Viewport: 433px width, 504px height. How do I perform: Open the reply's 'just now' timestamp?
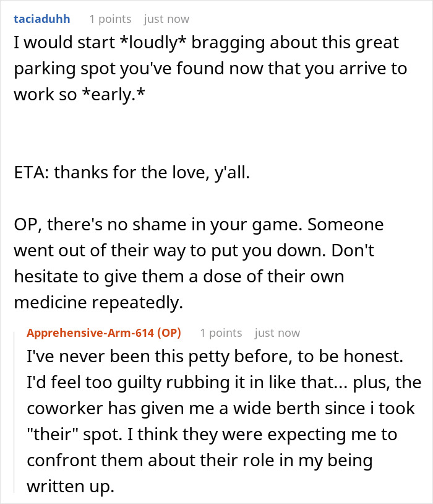[278, 333]
